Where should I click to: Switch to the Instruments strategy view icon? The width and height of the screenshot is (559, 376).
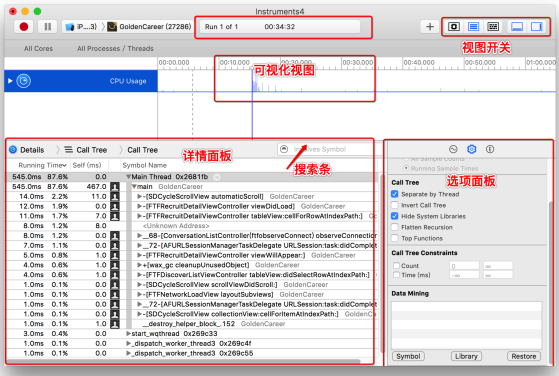click(473, 27)
